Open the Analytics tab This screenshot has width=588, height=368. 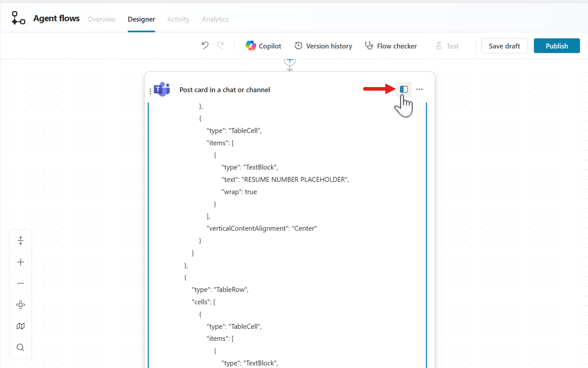coord(215,19)
